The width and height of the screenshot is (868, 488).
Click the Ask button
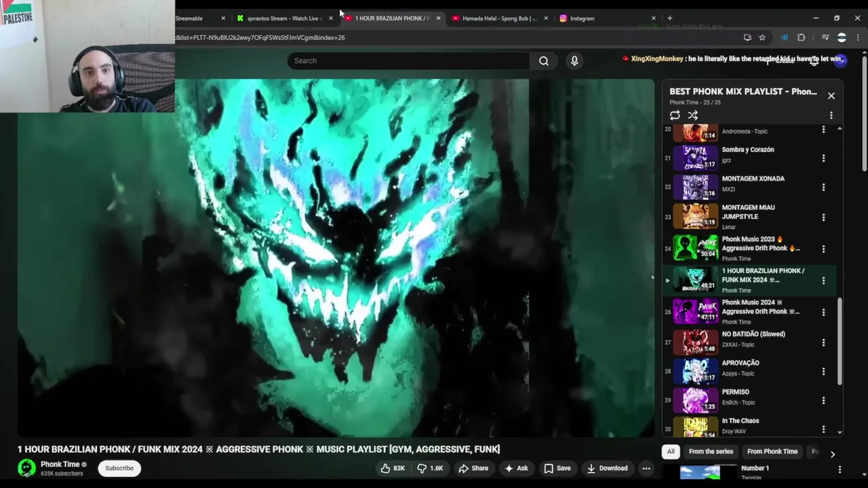pyautogui.click(x=516, y=468)
